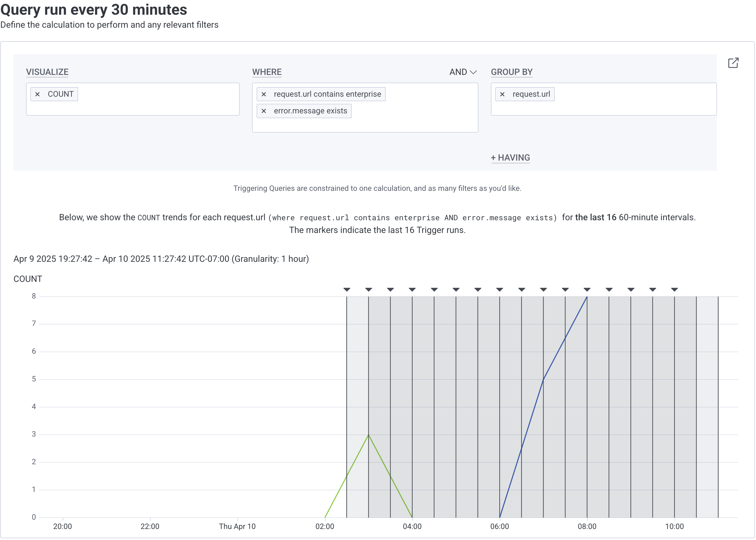This screenshot has width=756, height=540.
Task: Remove 'error.message exists' filter
Action: (263, 111)
